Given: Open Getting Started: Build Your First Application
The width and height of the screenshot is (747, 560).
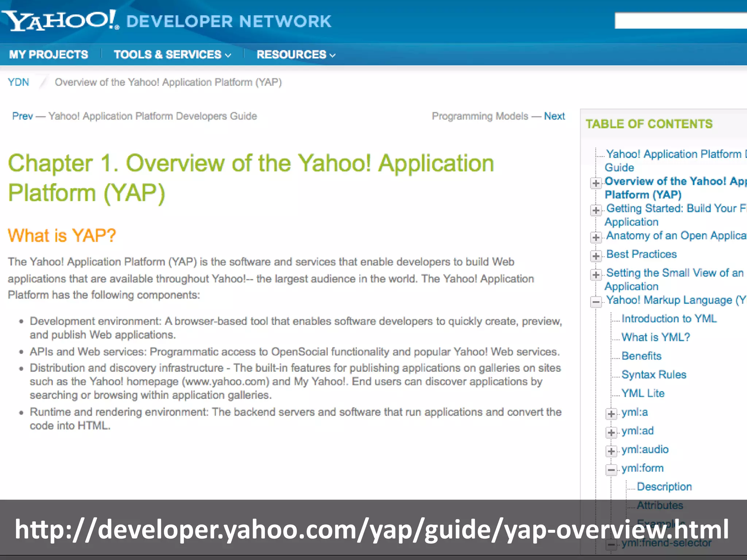Looking at the screenshot, I should [676, 215].
